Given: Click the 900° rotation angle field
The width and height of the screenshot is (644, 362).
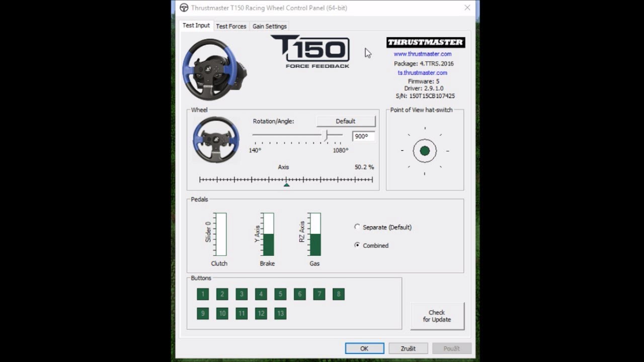Looking at the screenshot, I should 363,136.
